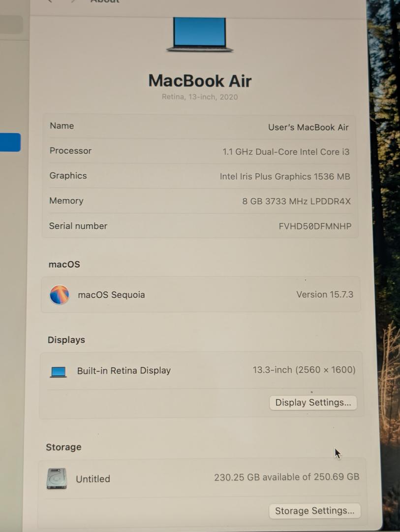Click the highlighted blue sidebar item

(10, 142)
